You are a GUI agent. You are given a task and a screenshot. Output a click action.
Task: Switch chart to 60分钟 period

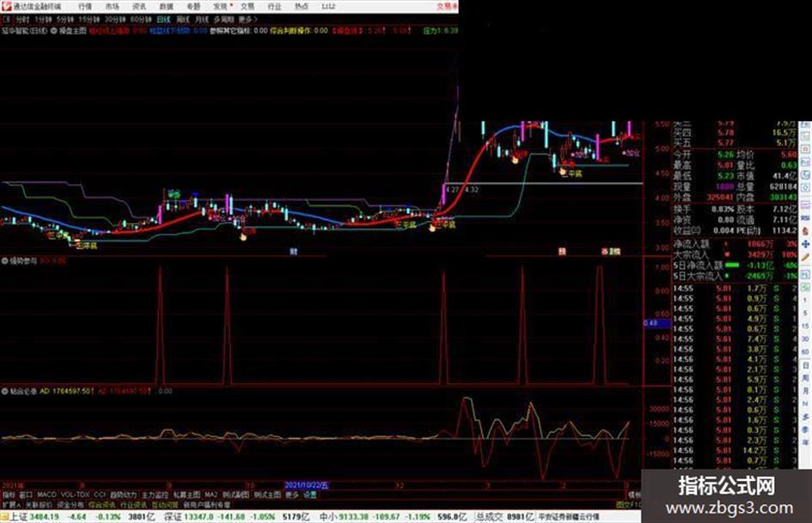coord(141,20)
